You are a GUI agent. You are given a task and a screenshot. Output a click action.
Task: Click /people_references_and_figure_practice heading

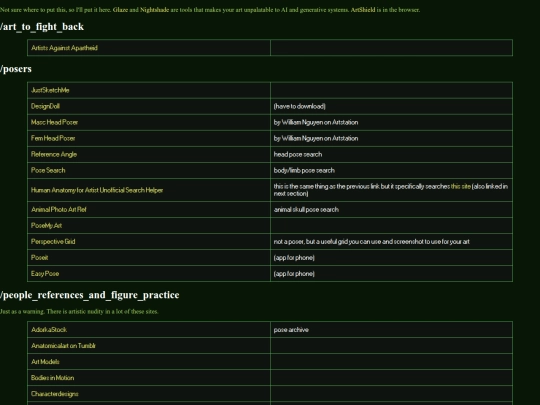coord(90,295)
